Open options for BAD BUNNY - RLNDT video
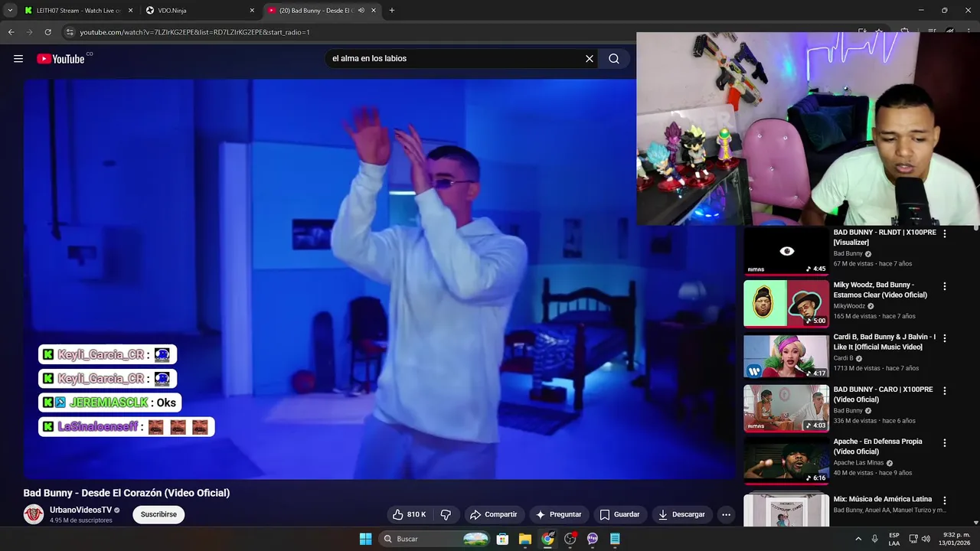This screenshot has height=551, width=980. [x=944, y=233]
